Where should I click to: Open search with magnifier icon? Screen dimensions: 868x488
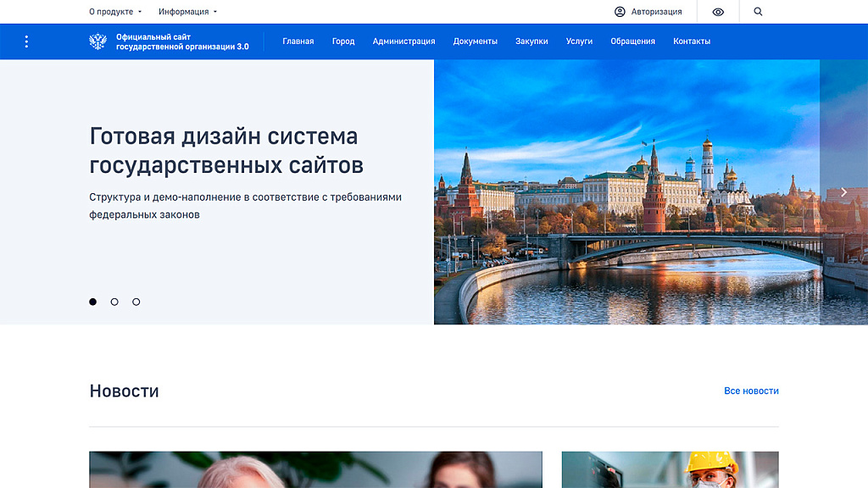(x=758, y=12)
